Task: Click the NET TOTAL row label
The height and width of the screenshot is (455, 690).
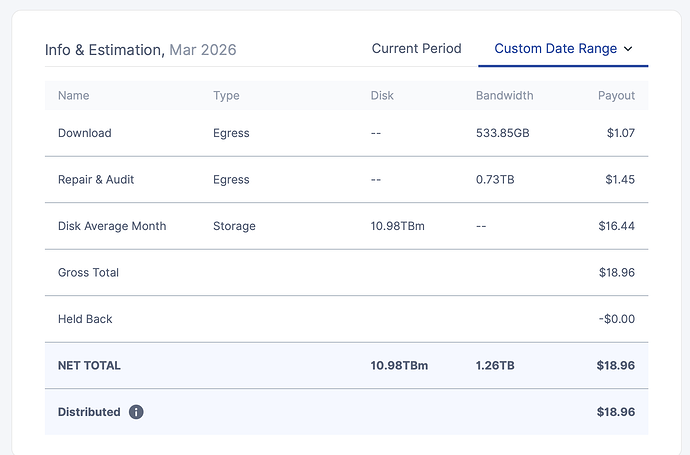Action: [x=89, y=366]
